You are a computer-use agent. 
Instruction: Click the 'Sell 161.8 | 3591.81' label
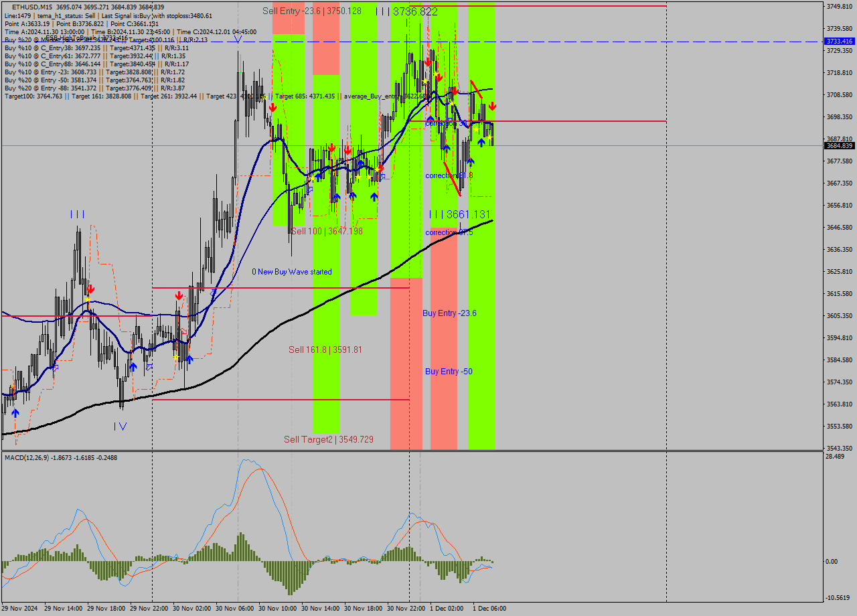(325, 350)
